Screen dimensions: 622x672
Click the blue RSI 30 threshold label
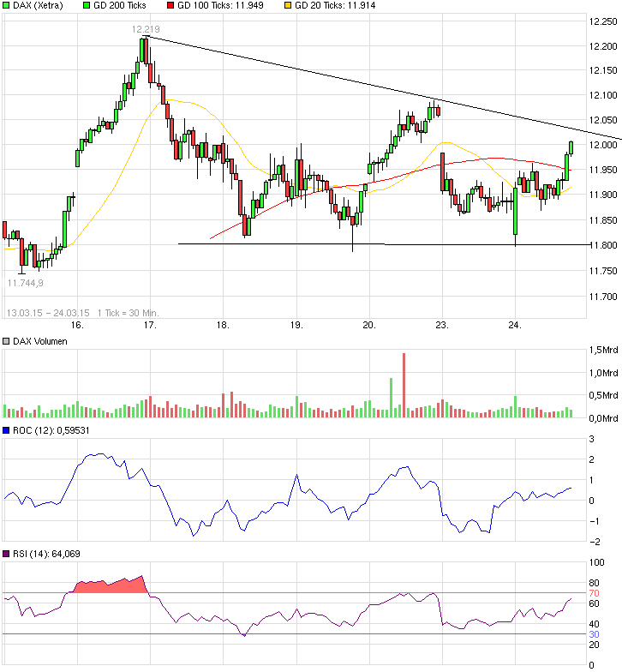595,634
